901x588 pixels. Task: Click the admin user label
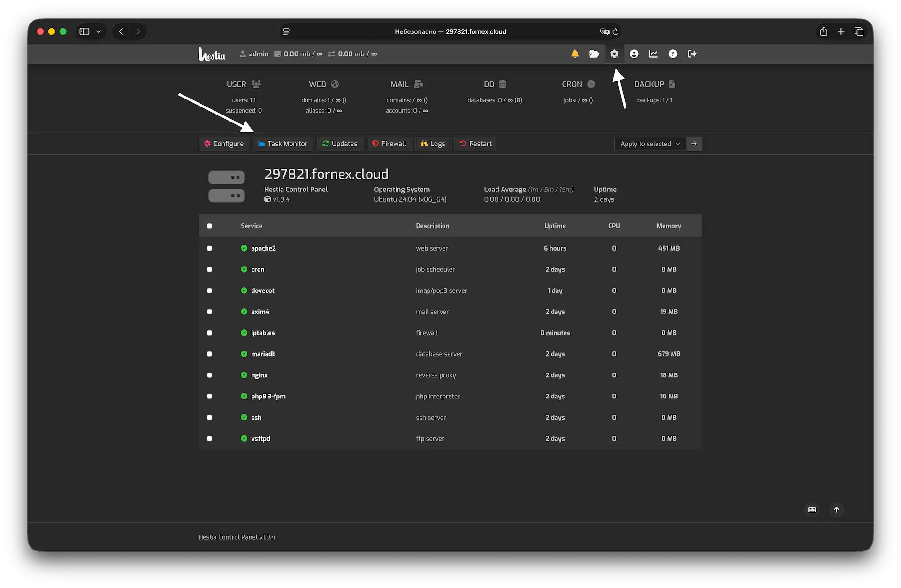(x=254, y=54)
